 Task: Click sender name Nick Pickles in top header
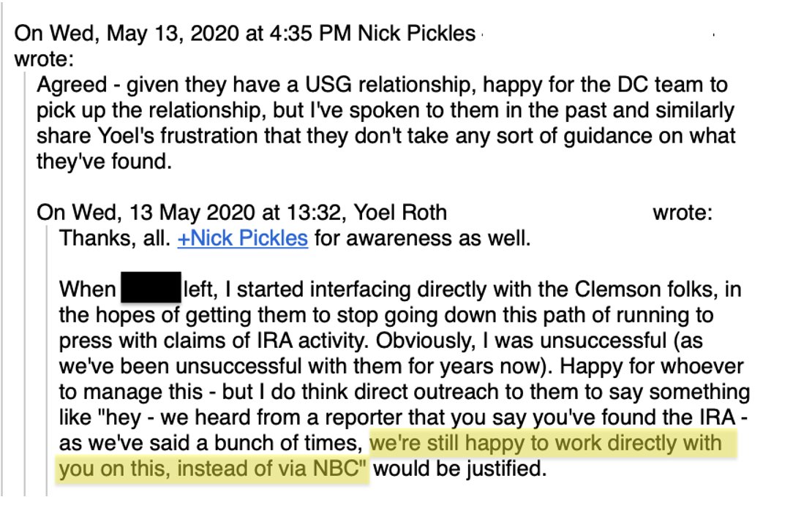416,34
